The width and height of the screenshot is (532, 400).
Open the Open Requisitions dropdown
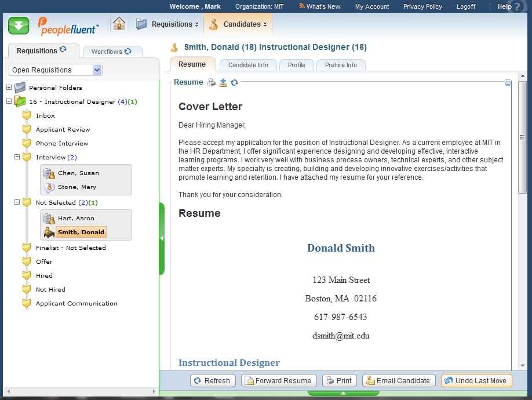tap(97, 70)
